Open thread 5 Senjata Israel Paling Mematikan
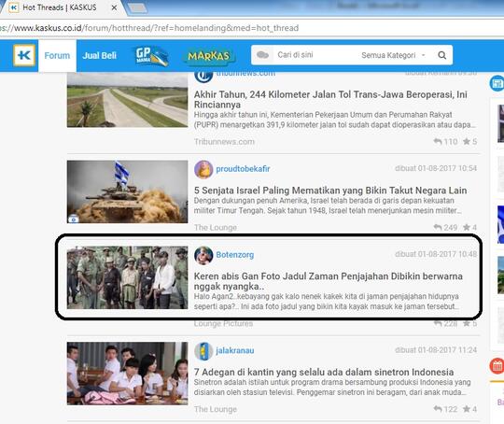This screenshot has height=424, width=504. [x=330, y=191]
